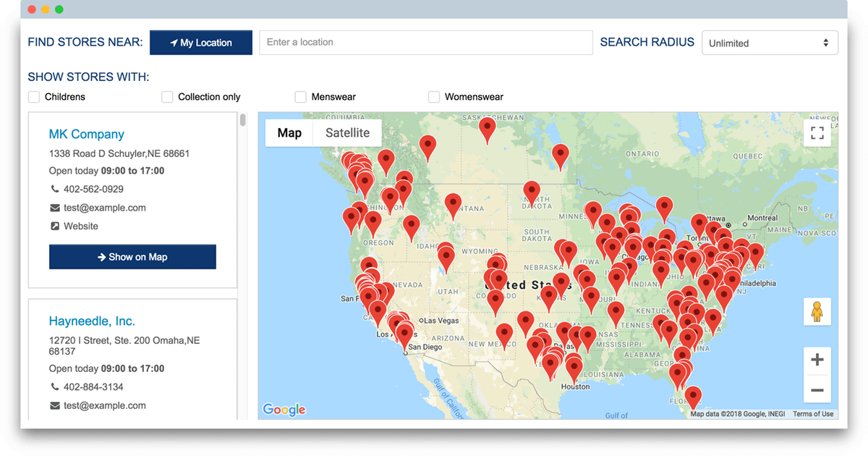Toggle fullscreen map view
The image size is (868, 456).
tap(817, 133)
